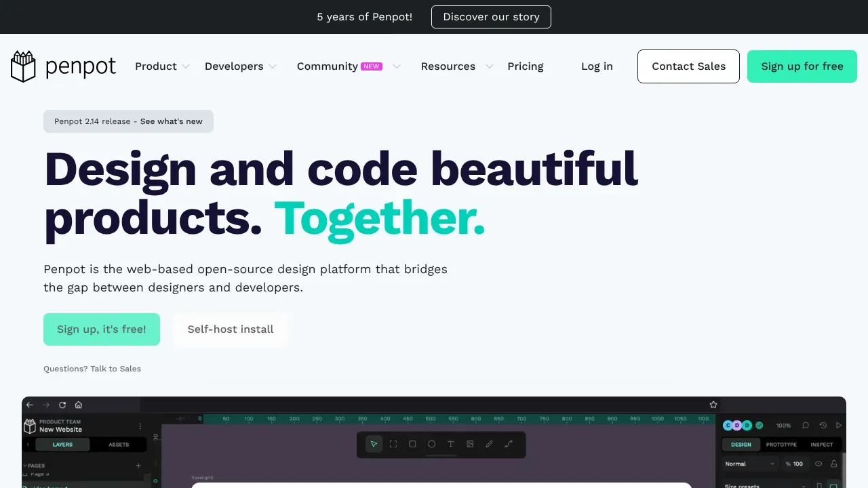
Task: Click the back arrow in the mockup browser bar
Action: tap(30, 405)
